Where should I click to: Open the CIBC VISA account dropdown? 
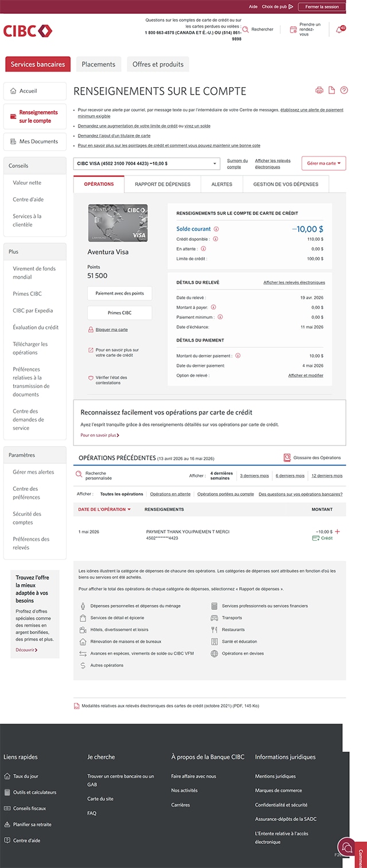pos(147,163)
